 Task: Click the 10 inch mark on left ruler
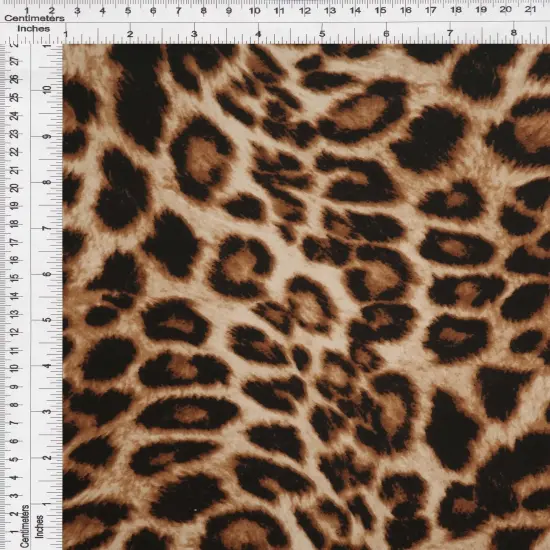47,89
